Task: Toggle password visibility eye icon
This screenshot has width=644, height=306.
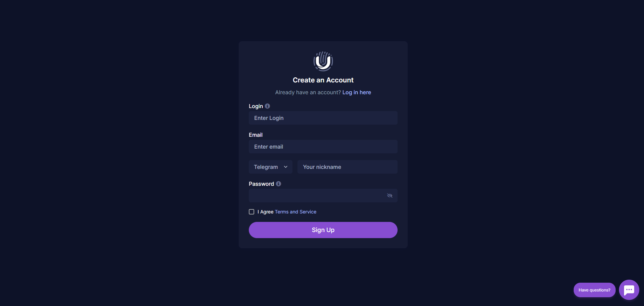Action: tap(390, 196)
